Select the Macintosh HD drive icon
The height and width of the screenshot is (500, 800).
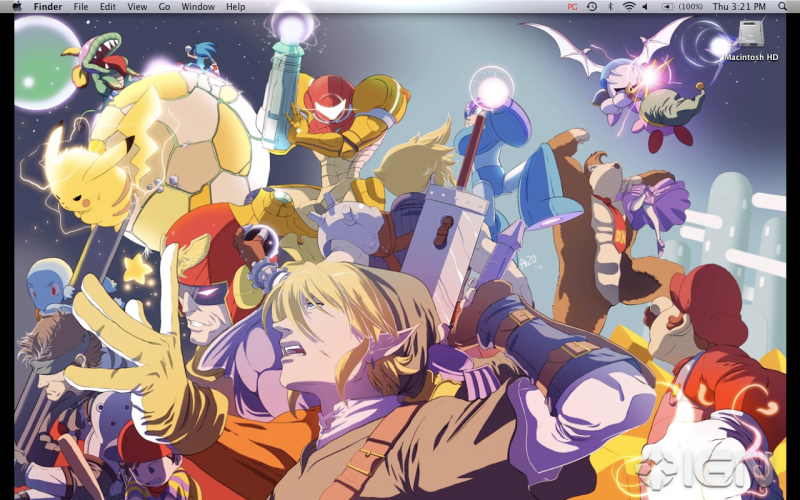point(751,34)
